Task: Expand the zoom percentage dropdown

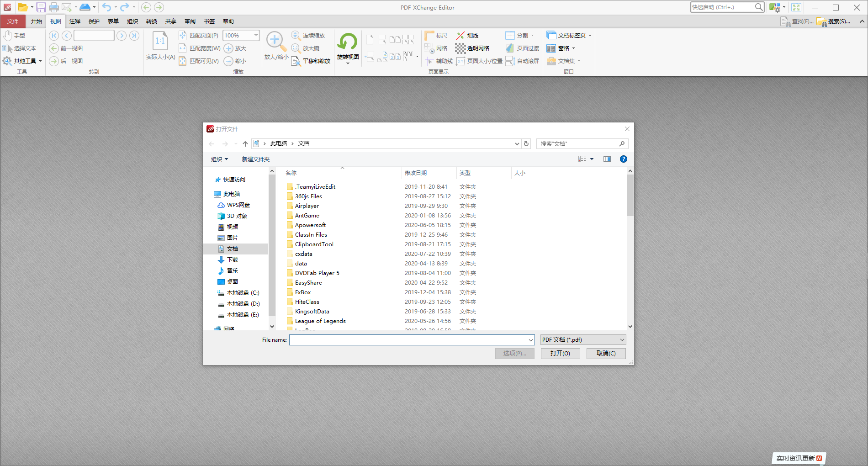Action: click(x=256, y=35)
